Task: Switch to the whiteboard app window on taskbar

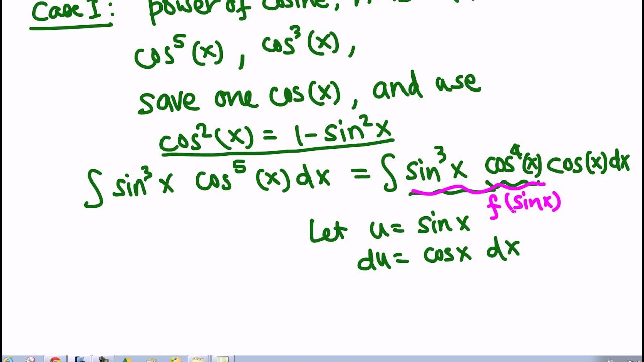Action: coord(223,359)
